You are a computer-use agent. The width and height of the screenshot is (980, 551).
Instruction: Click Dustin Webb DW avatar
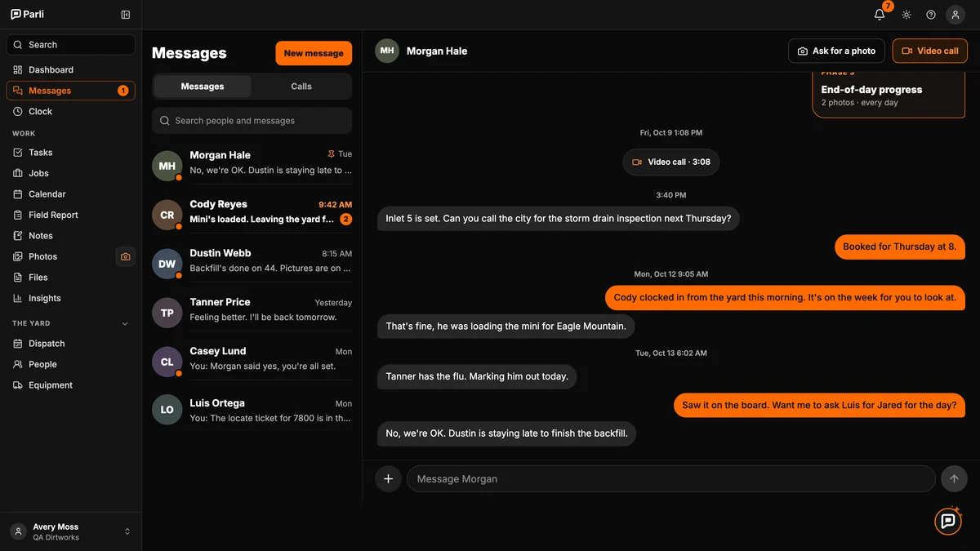click(167, 264)
